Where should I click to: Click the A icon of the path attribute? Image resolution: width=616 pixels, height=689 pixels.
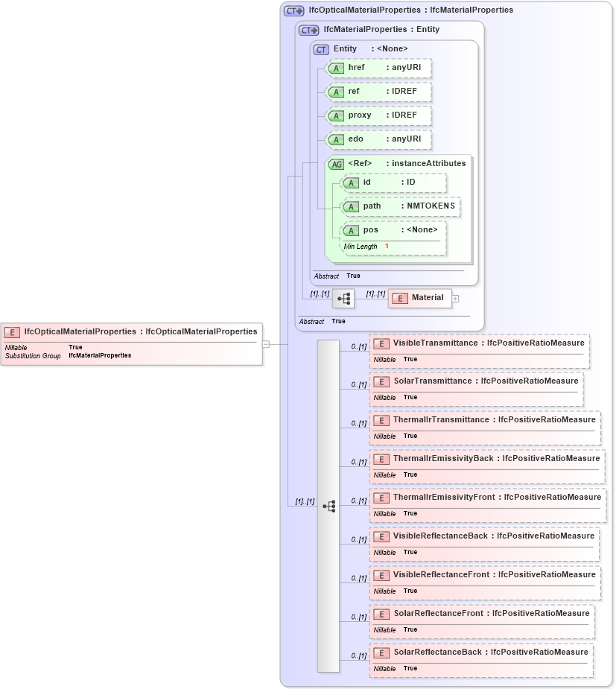pyautogui.click(x=350, y=206)
